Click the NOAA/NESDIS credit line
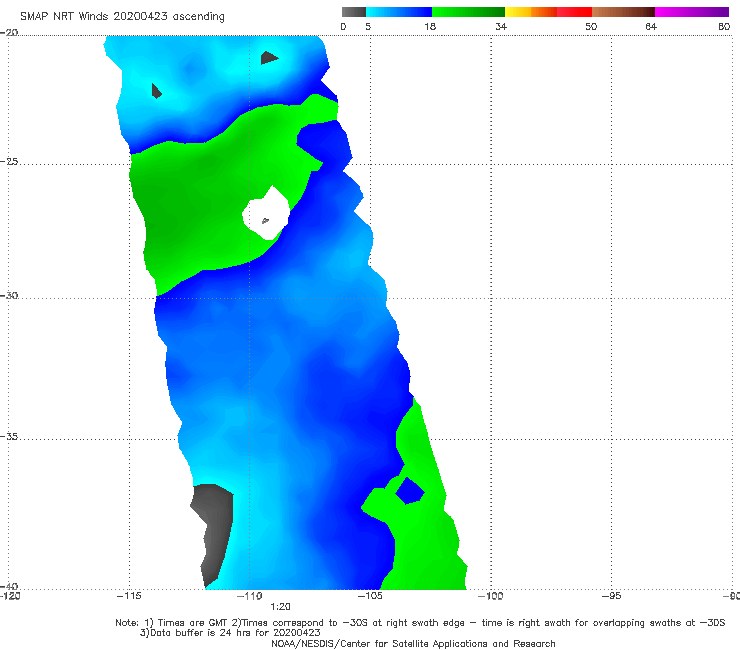 413,644
